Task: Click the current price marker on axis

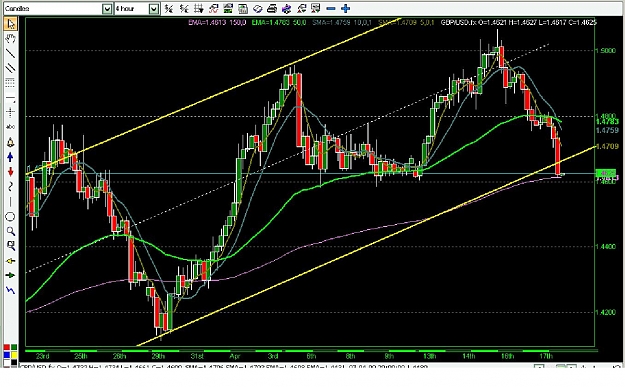Action: click(x=606, y=173)
